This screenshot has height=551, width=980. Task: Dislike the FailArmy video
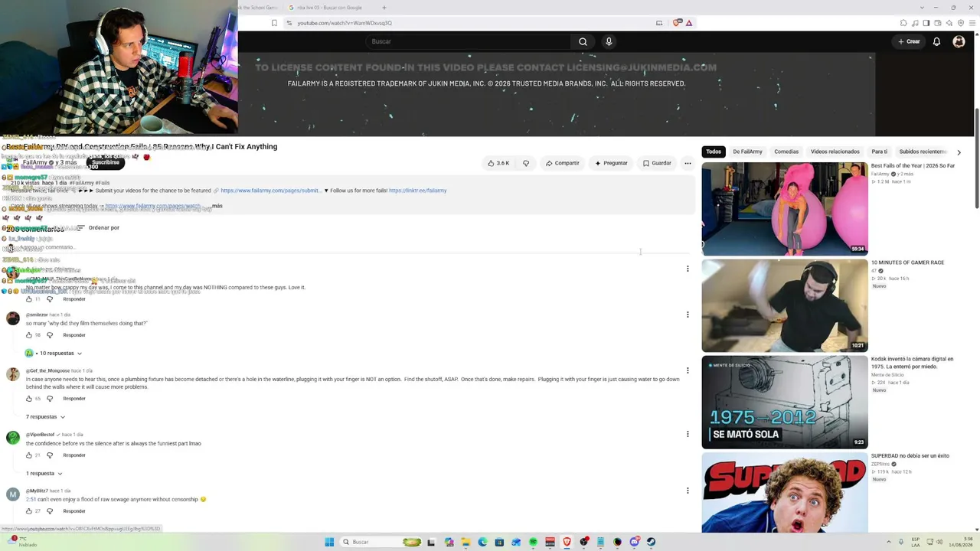point(526,163)
